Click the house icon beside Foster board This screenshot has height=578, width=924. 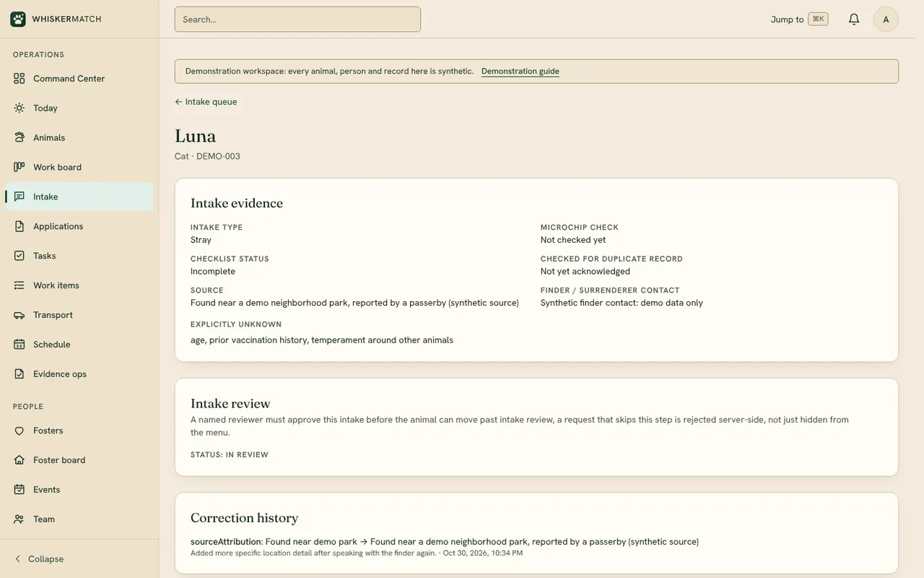(x=19, y=460)
